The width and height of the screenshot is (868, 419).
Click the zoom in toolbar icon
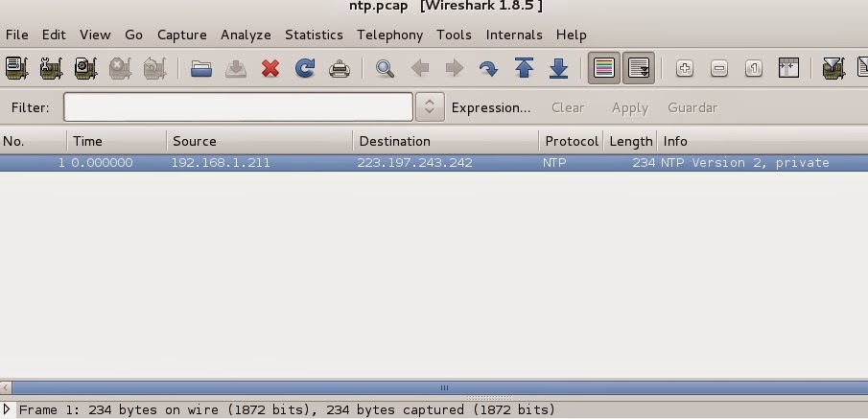[684, 68]
